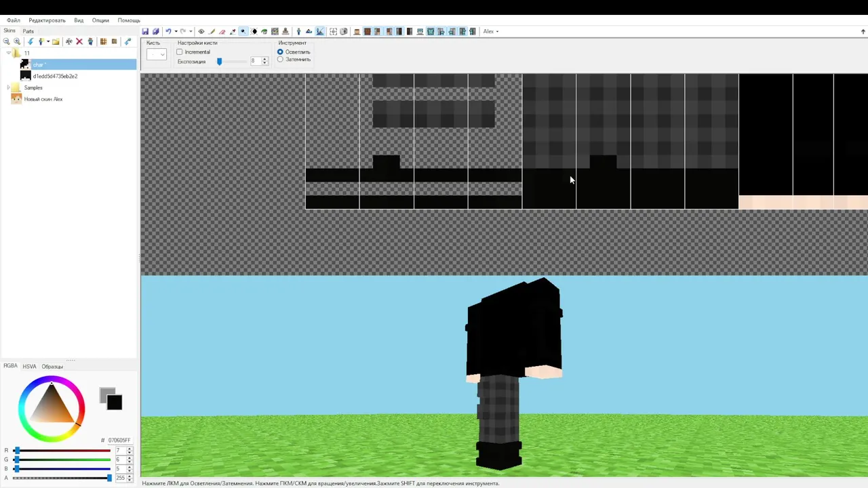Select the Noise tool
This screenshot has width=868, height=488.
point(275,31)
